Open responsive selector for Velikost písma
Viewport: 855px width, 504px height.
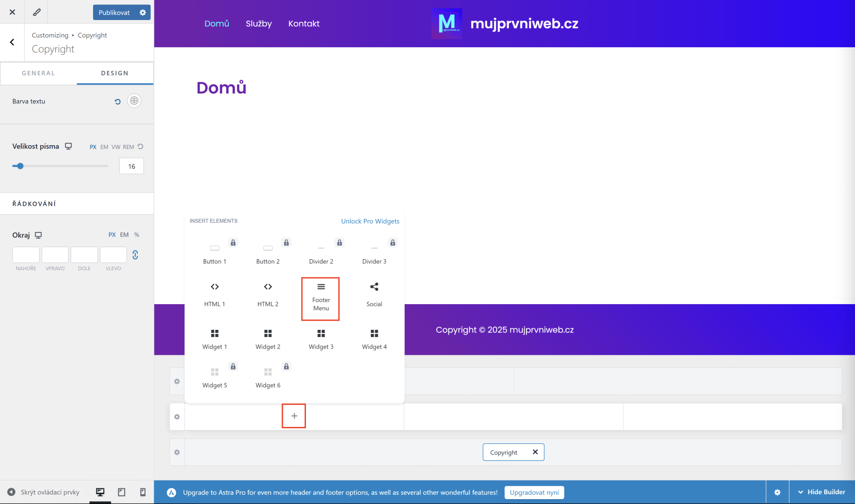[x=68, y=146]
